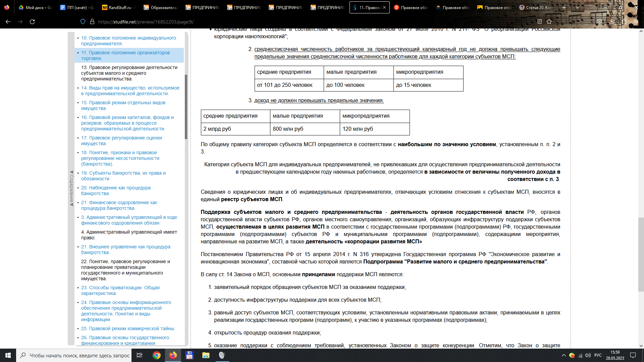The image size is (644, 362).
Task: Toggle Reader View icon in address bar
Action: click(x=540, y=22)
